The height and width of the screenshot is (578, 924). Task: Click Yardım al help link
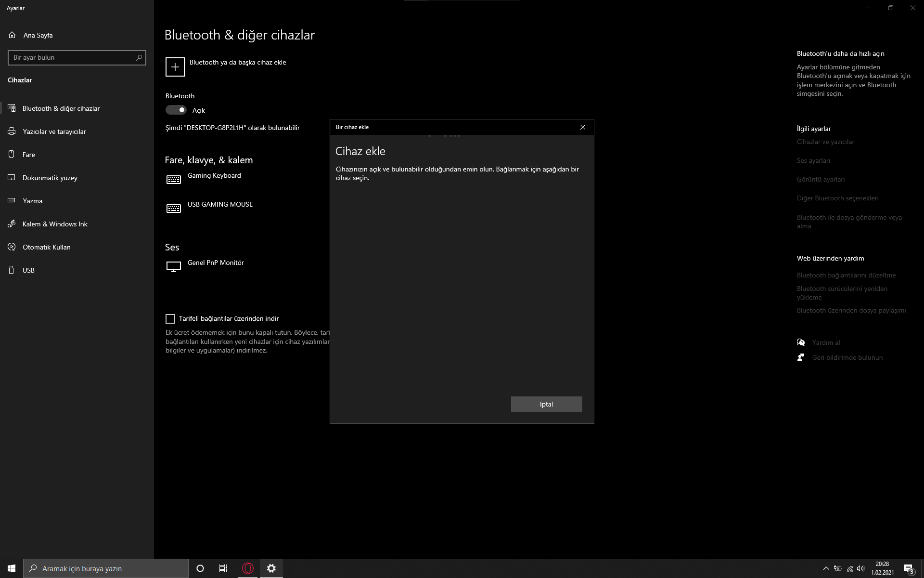(826, 342)
